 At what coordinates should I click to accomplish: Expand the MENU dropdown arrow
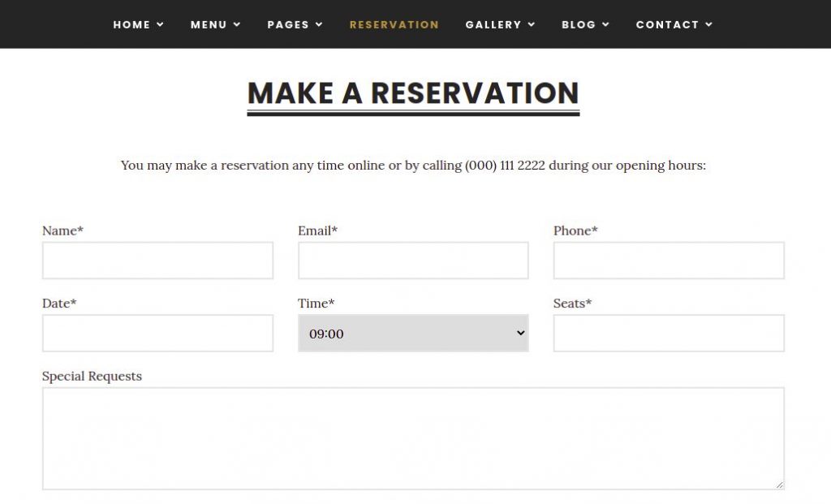pos(237,24)
